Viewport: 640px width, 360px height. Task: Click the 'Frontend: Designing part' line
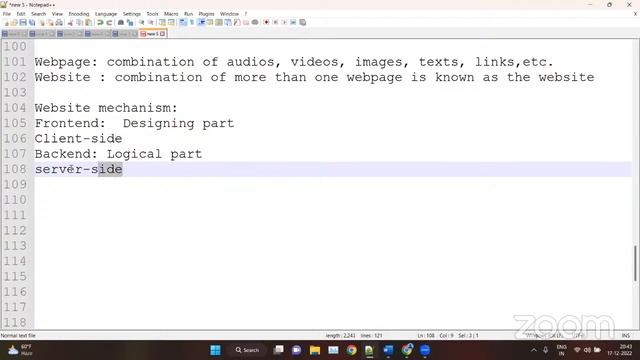(134, 123)
